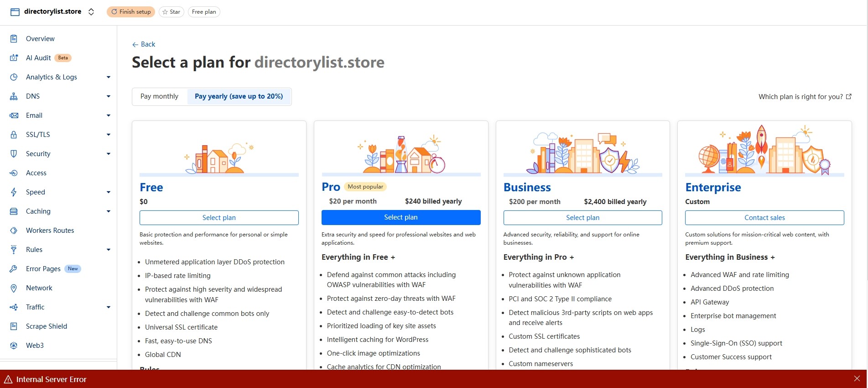Screen dimensions: 868x388
Task: Click the Traffic routing icon
Action: pyautogui.click(x=14, y=307)
